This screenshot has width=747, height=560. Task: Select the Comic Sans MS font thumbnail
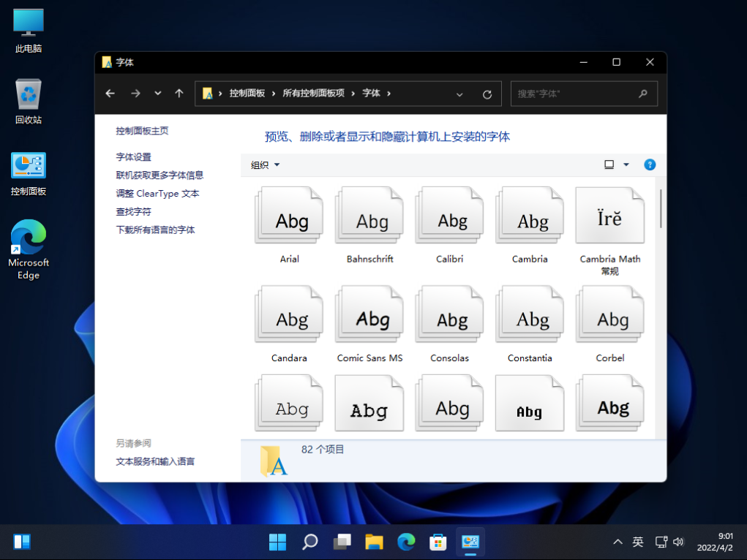tap(369, 314)
